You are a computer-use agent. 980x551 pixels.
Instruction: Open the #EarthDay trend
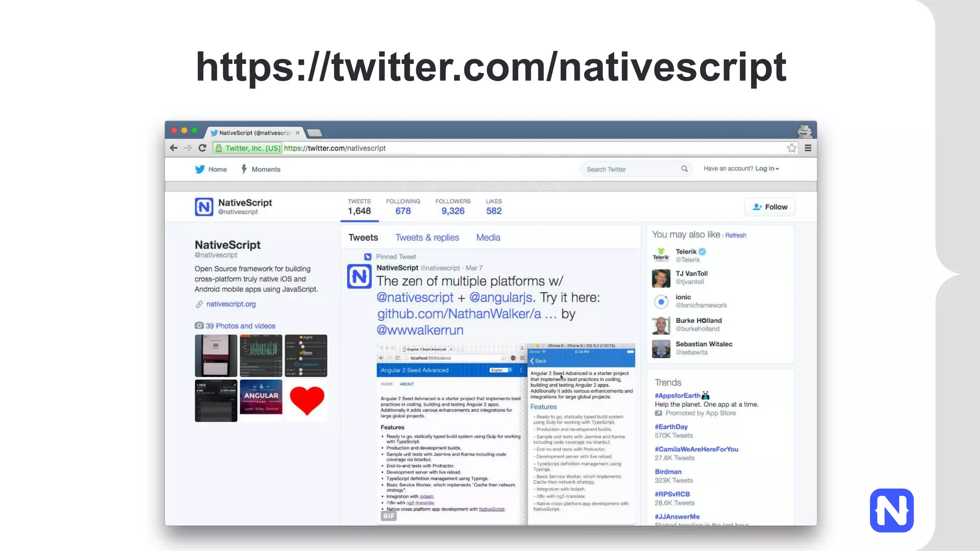pos(671,427)
